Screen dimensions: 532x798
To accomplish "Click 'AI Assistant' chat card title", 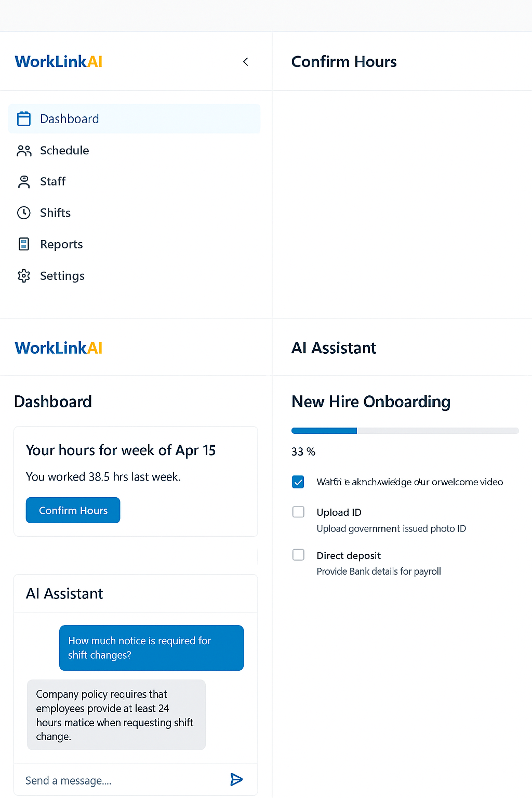I will pyautogui.click(x=64, y=594).
